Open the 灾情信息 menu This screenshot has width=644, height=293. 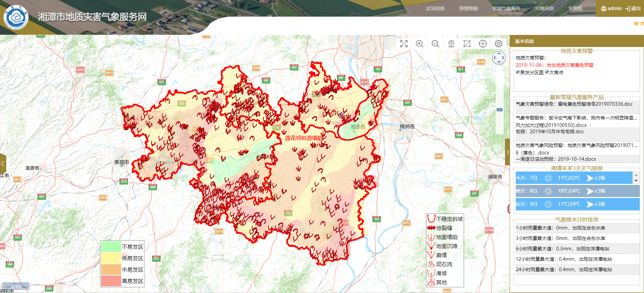tap(544, 8)
